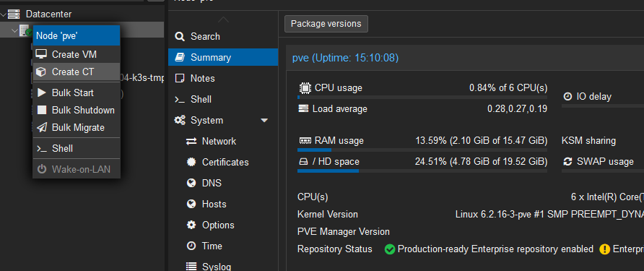Click the Certificates badge icon
The image size is (644, 271).
191,162
